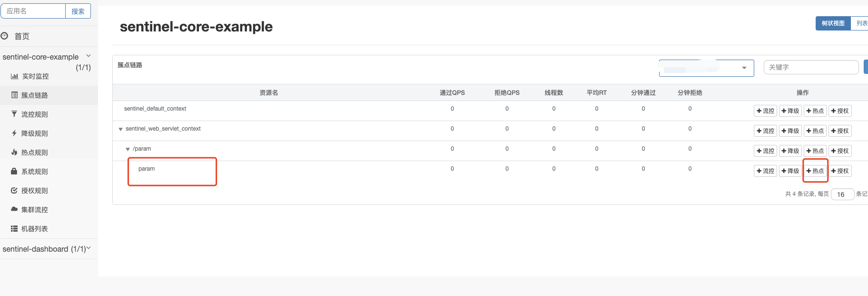Collapse the /param tree node triangle
The image size is (868, 296).
(128, 149)
